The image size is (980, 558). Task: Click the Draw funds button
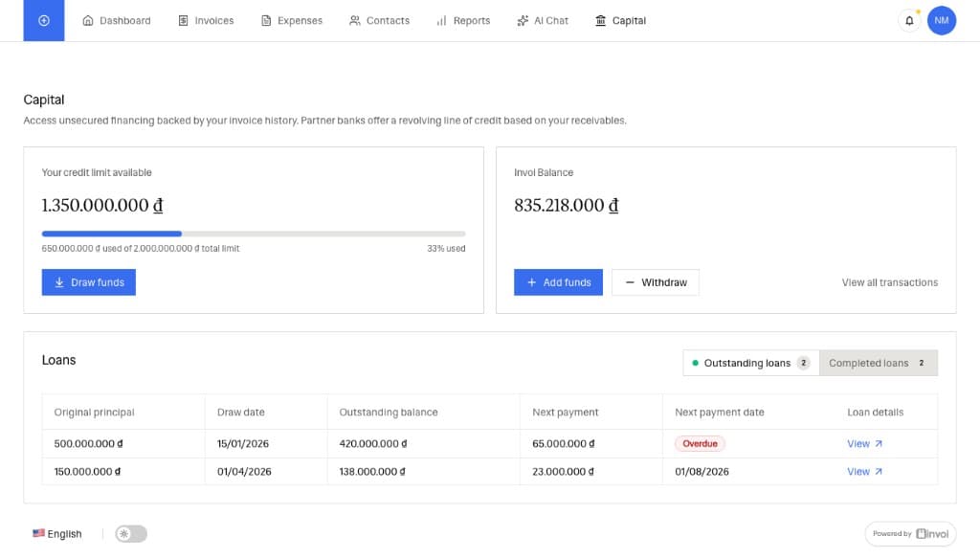pos(89,282)
